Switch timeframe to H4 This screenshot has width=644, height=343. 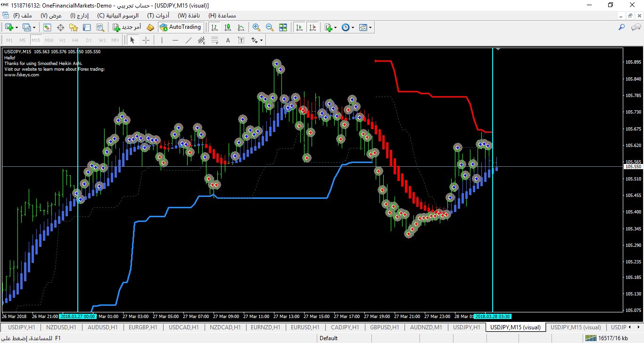(x=75, y=40)
